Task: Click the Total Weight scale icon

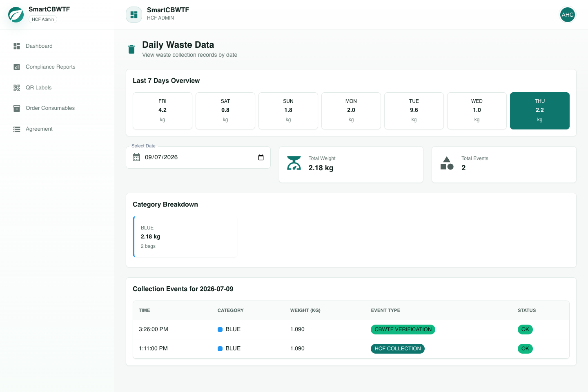Action: pos(294,163)
